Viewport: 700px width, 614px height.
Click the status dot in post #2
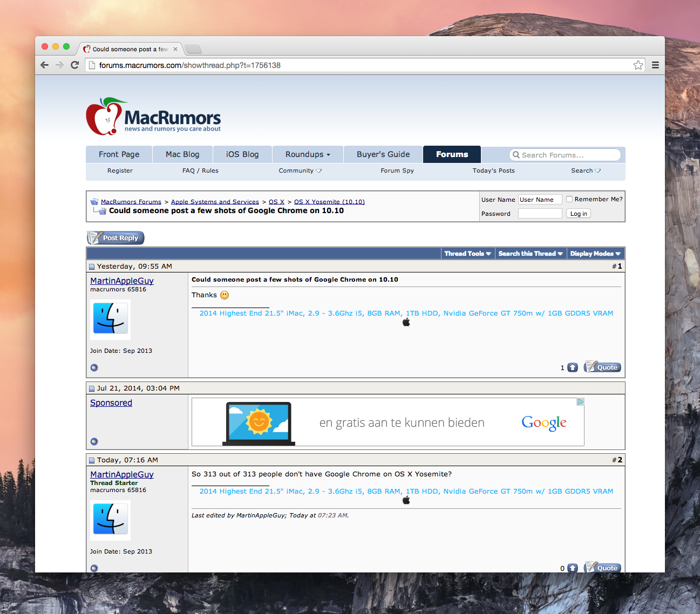click(94, 568)
